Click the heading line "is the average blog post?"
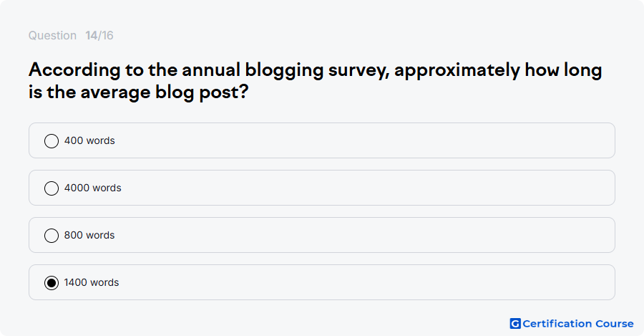This screenshot has height=336, width=644. tap(138, 92)
